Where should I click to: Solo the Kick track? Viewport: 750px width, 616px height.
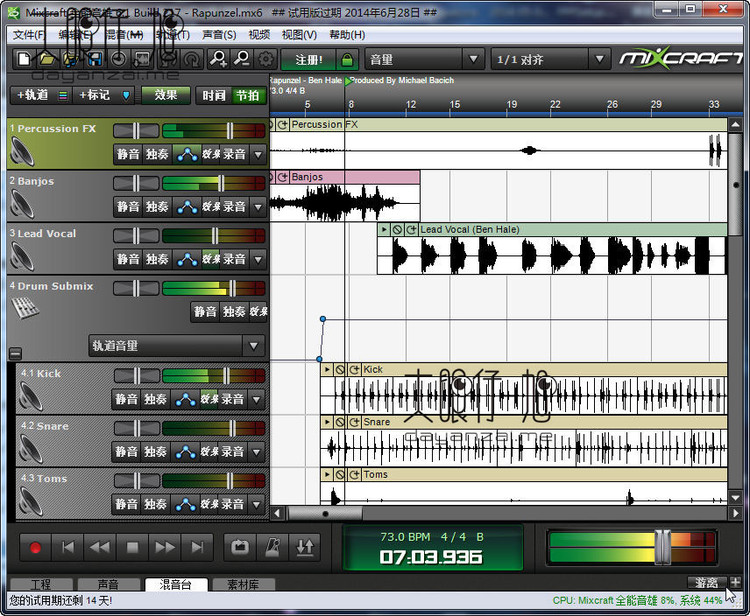(x=155, y=399)
